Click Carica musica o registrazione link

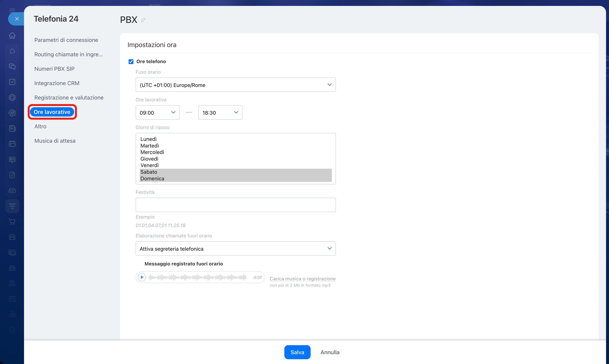[302, 279]
